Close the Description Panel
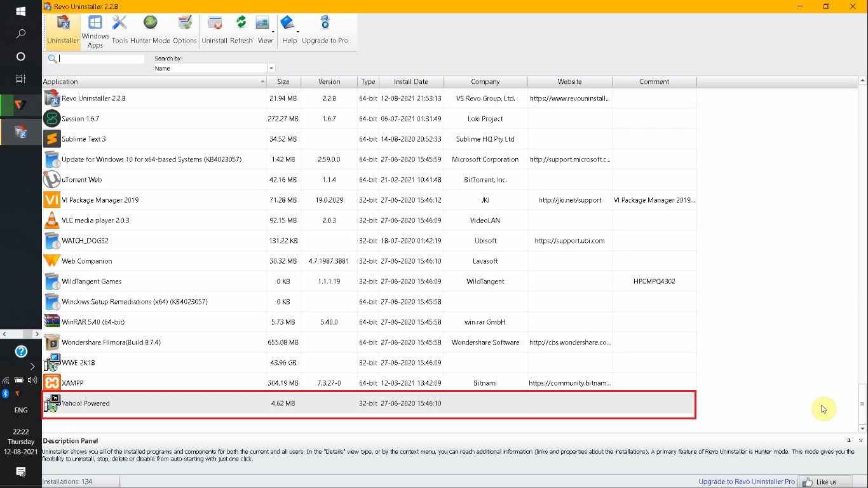Image resolution: width=868 pixels, height=488 pixels. click(861, 440)
